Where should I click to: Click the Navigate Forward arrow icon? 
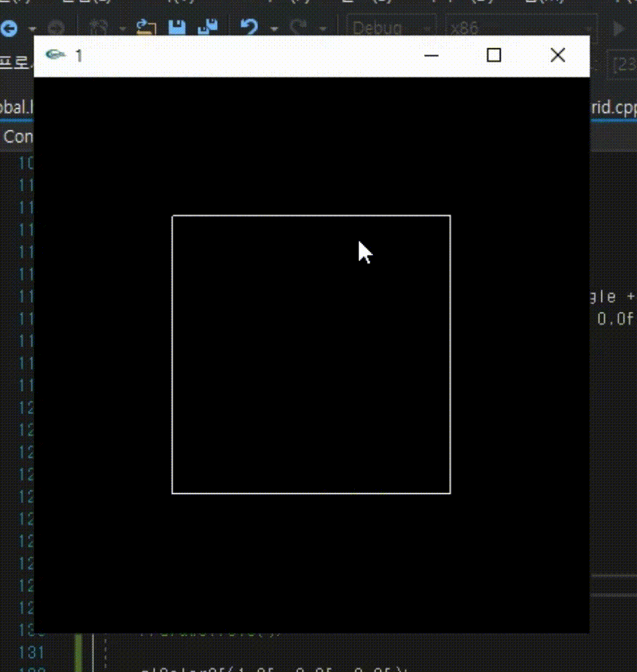(56, 28)
